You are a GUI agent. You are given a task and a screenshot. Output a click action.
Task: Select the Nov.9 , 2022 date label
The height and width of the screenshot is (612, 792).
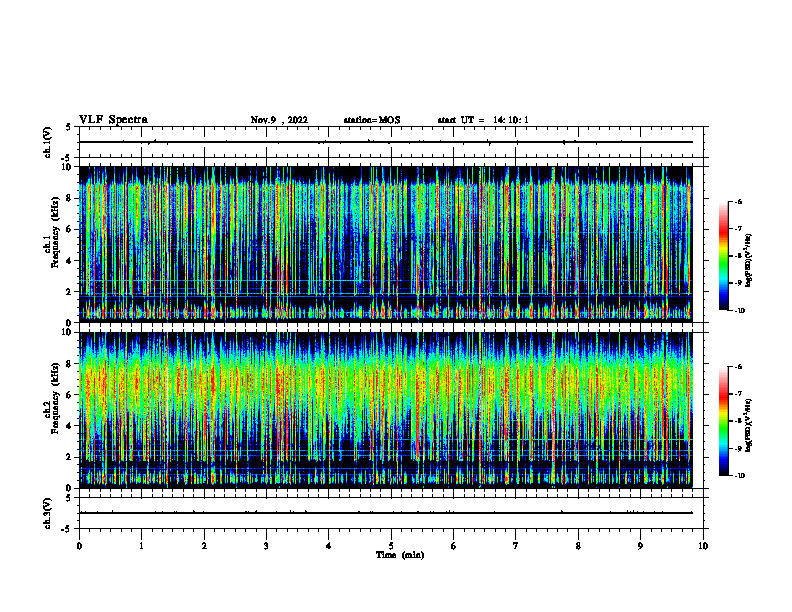pos(279,120)
